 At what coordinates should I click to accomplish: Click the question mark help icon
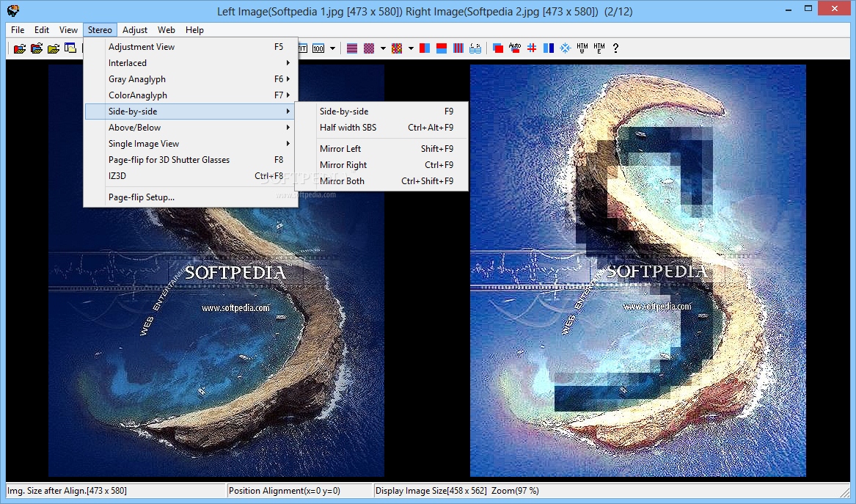pos(616,48)
